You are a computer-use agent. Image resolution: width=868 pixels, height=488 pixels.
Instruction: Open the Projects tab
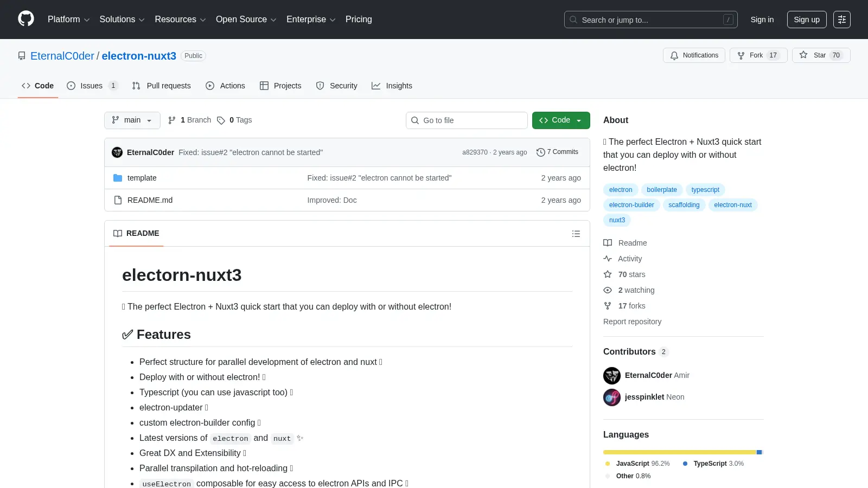coord(280,86)
